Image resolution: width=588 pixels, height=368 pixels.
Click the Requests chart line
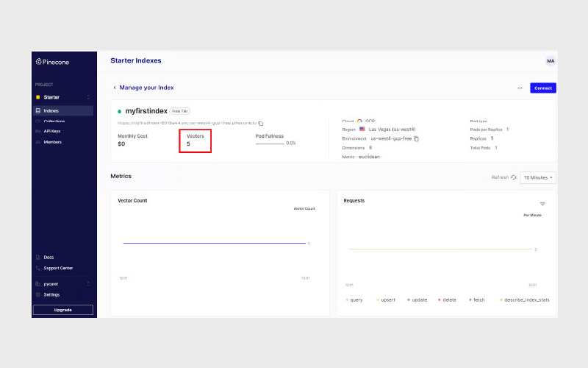point(440,249)
